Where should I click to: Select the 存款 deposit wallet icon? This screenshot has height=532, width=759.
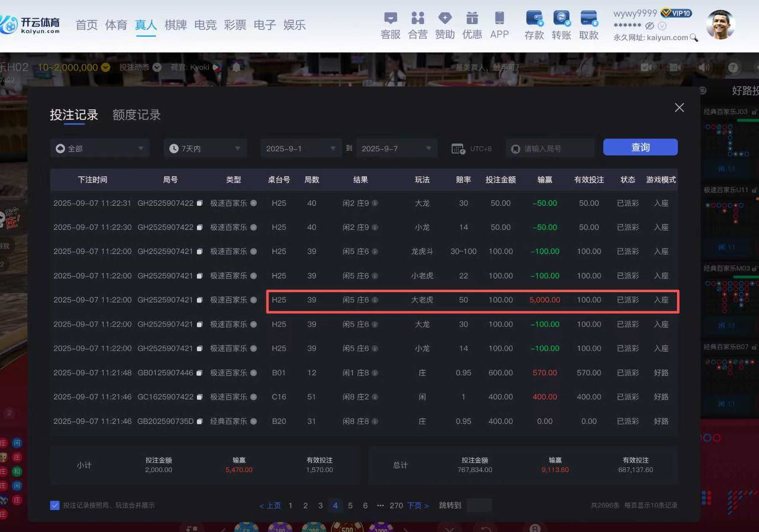[533, 20]
